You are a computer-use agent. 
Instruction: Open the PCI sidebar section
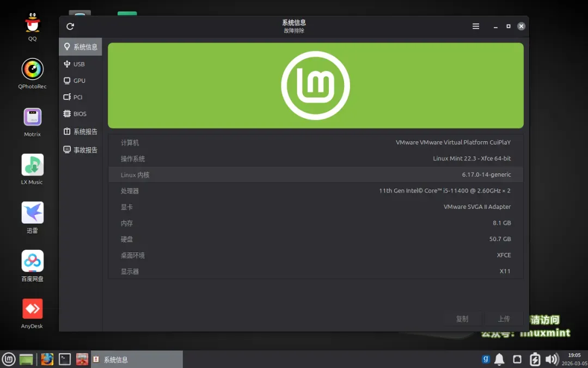[x=80, y=97]
